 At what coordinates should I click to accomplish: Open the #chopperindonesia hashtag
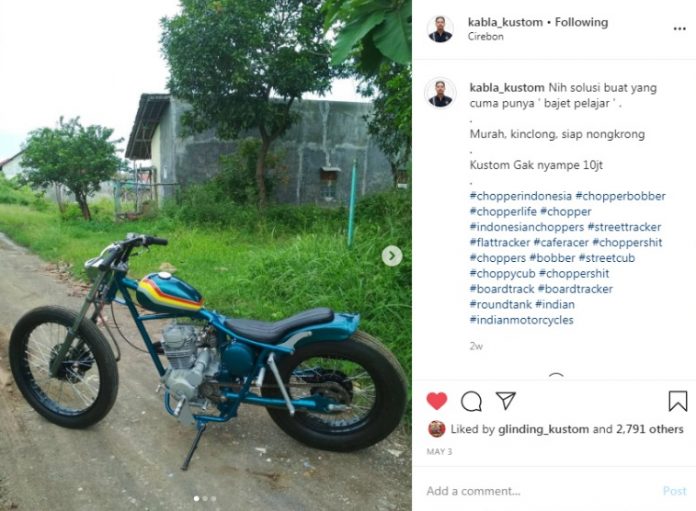521,196
